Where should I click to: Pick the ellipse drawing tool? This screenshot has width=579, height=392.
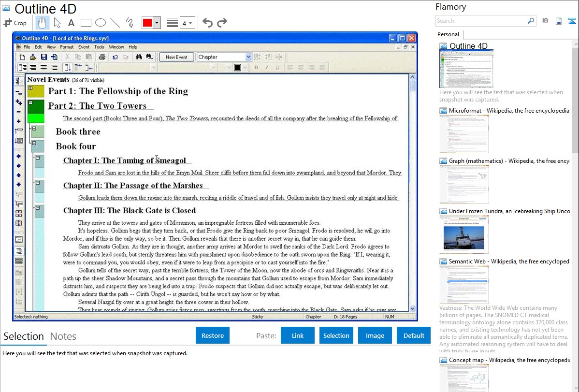(x=101, y=23)
